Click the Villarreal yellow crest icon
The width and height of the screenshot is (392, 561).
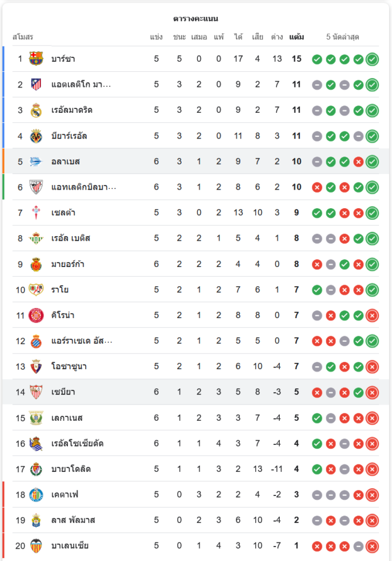pos(36,136)
